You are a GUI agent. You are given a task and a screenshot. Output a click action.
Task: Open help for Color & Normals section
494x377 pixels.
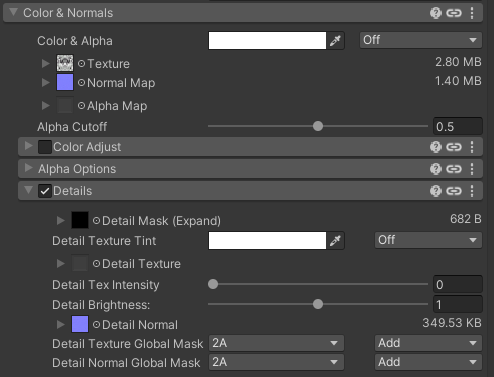(436, 13)
